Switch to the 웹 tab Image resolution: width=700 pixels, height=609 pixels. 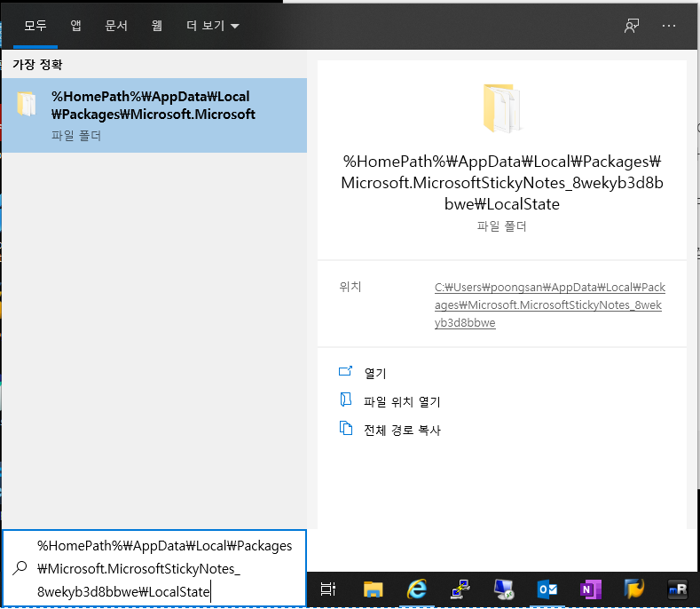click(157, 26)
